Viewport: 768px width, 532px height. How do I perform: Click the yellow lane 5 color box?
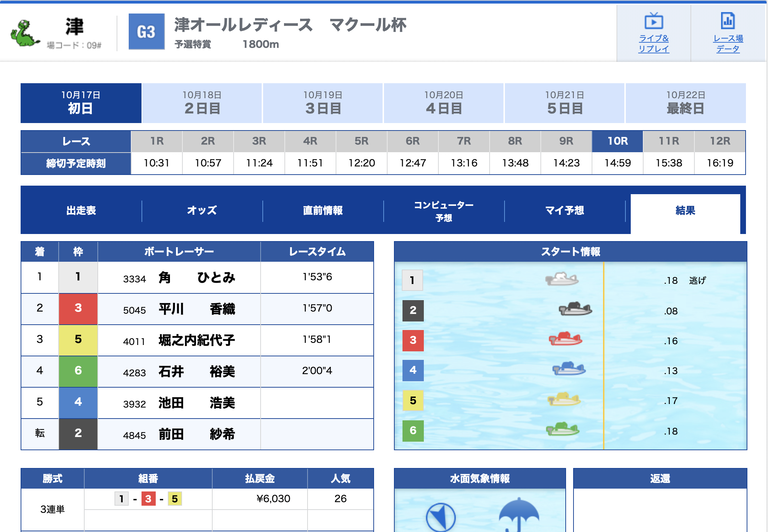coord(78,340)
